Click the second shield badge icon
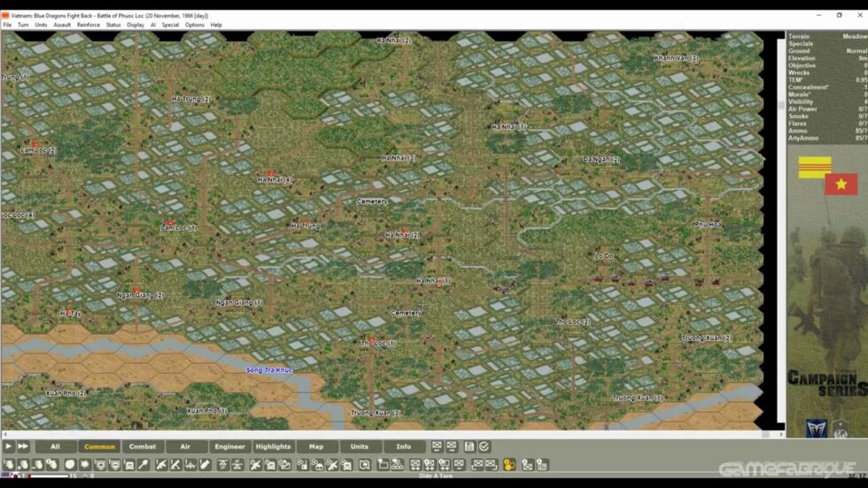 [114, 465]
